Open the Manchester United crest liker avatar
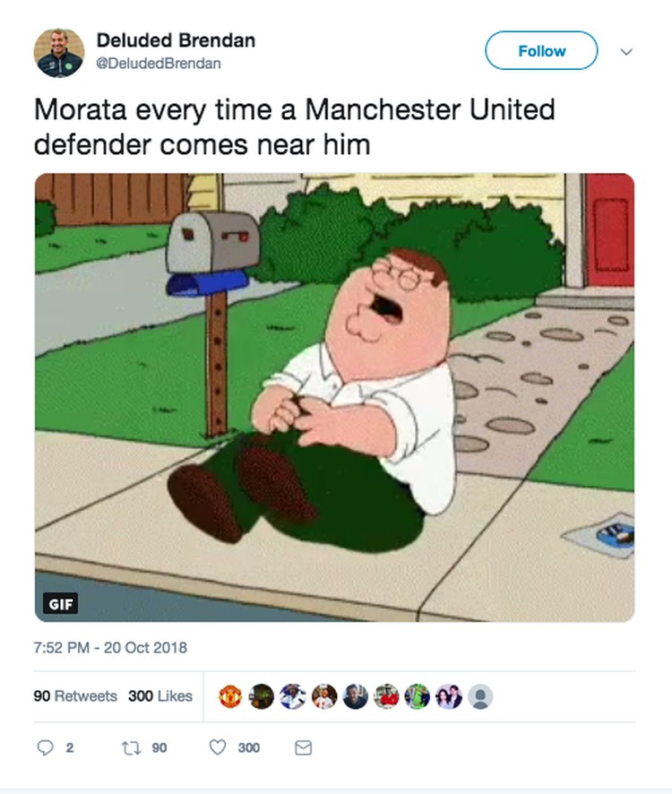Viewport: 672px width, 794px height. (230, 696)
